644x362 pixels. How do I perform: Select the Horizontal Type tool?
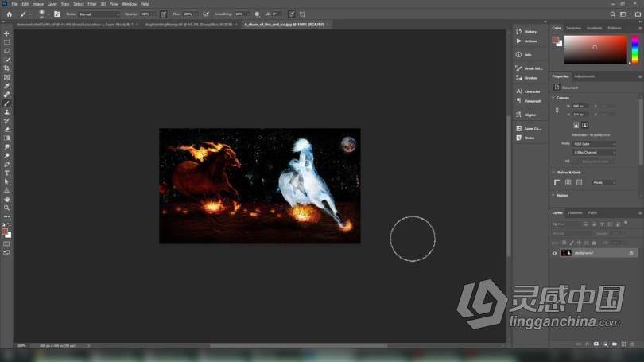[6, 173]
